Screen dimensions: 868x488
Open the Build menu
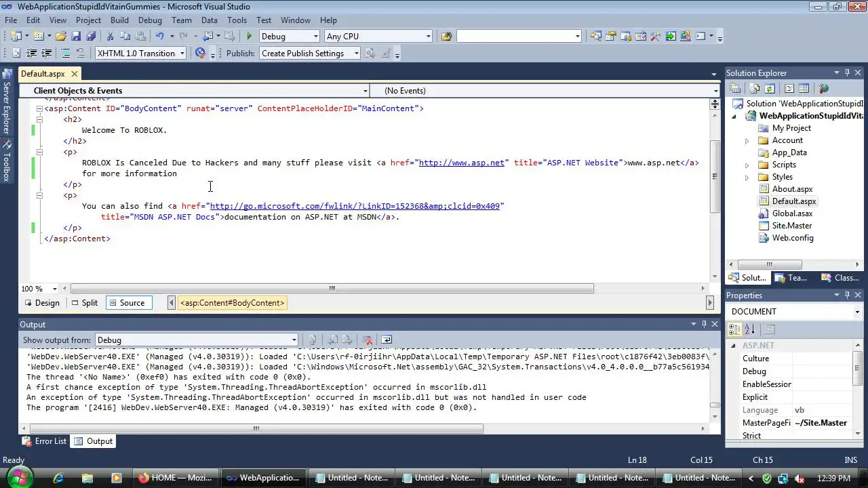(x=119, y=20)
